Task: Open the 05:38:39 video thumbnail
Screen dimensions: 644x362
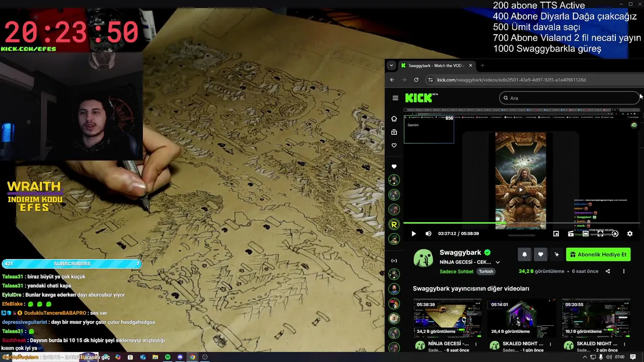Action: pos(447,318)
